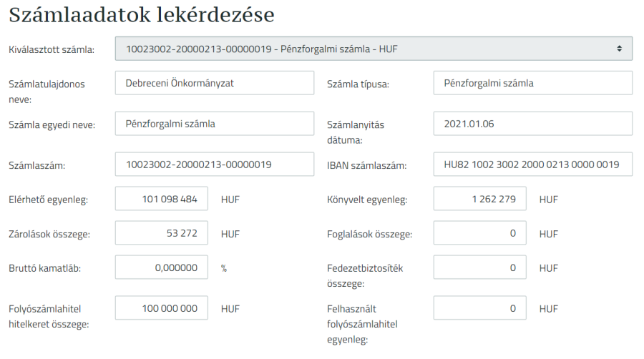Click HUF next to Könyvelt egyenleg
Screen dimensions: 644x359
click(x=548, y=200)
